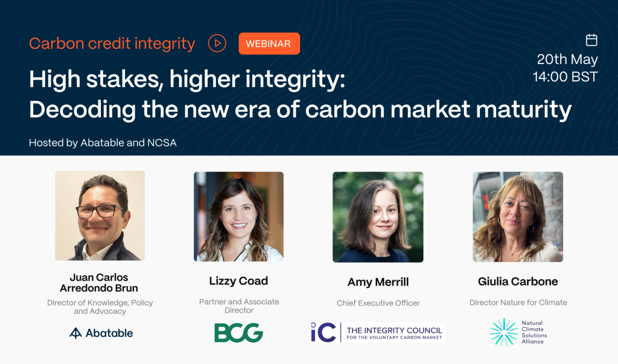Click the Integrity Council logo
This screenshot has height=364, width=618.
pyautogui.click(x=377, y=332)
